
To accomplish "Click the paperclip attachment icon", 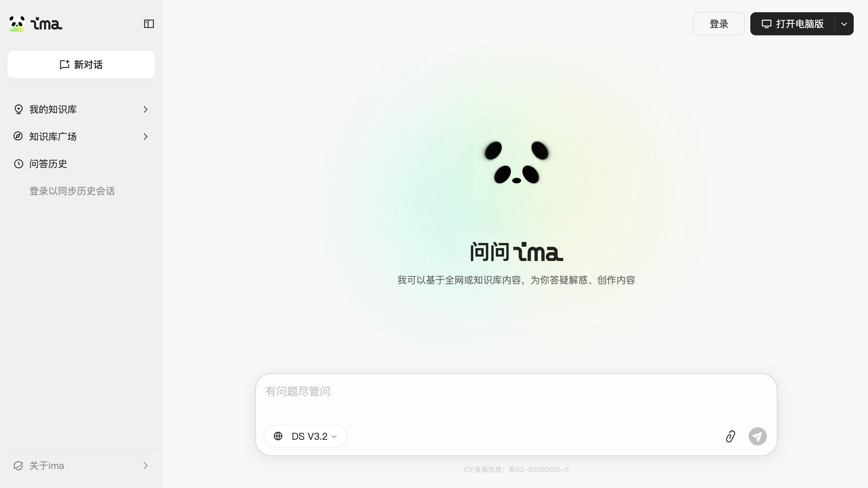I will (x=730, y=436).
